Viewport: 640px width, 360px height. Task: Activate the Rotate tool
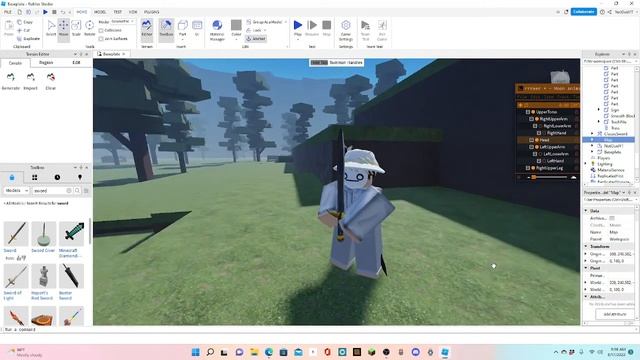89,29
